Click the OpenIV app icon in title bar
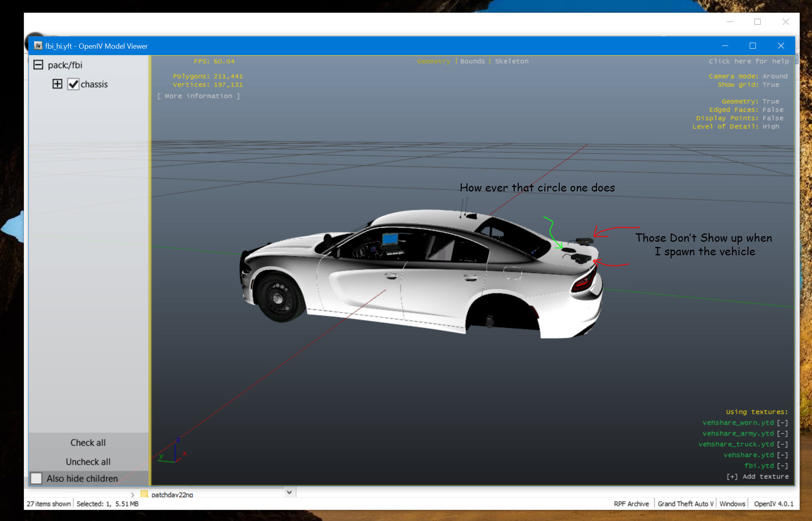Viewport: 812px width, 521px height. (38, 46)
